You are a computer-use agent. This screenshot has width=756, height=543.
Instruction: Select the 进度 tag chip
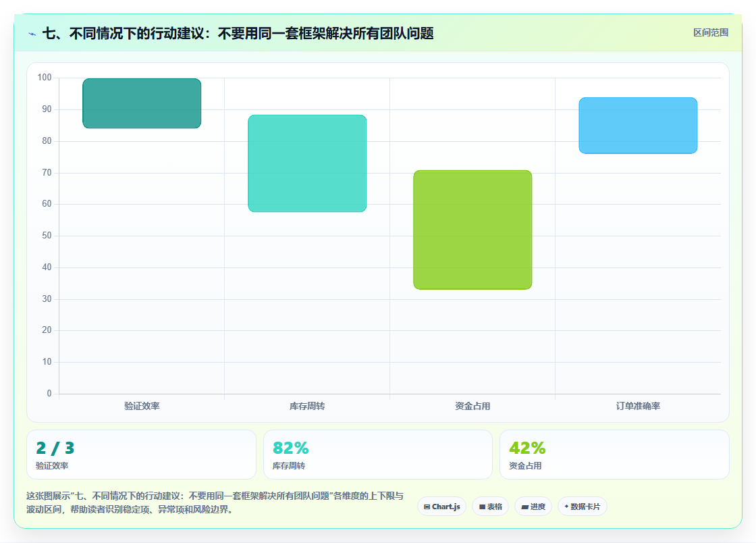click(533, 507)
